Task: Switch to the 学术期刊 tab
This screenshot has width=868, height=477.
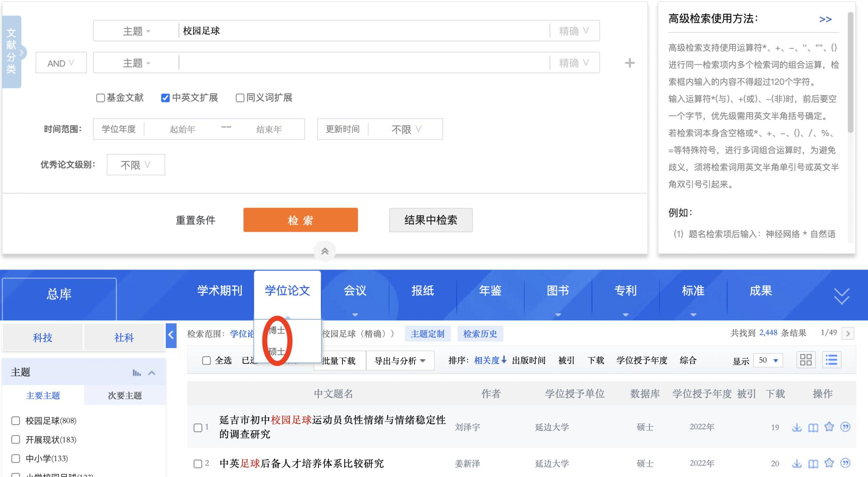Action: point(220,291)
